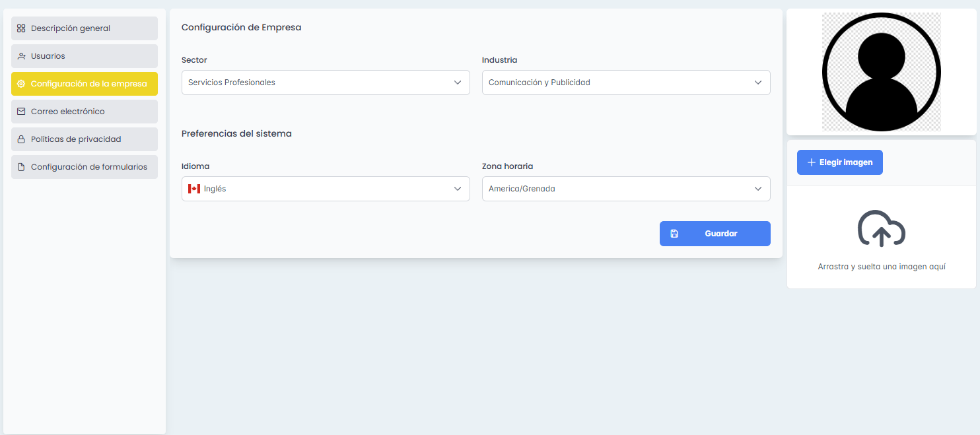The width and height of the screenshot is (980, 435).
Task: Click the profile avatar placeholder image
Action: (881, 71)
